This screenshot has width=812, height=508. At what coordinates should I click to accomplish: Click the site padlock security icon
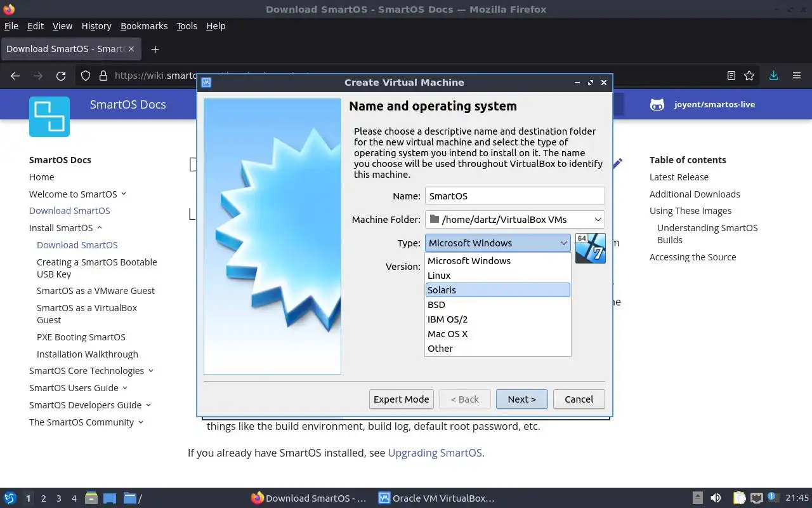103,76
